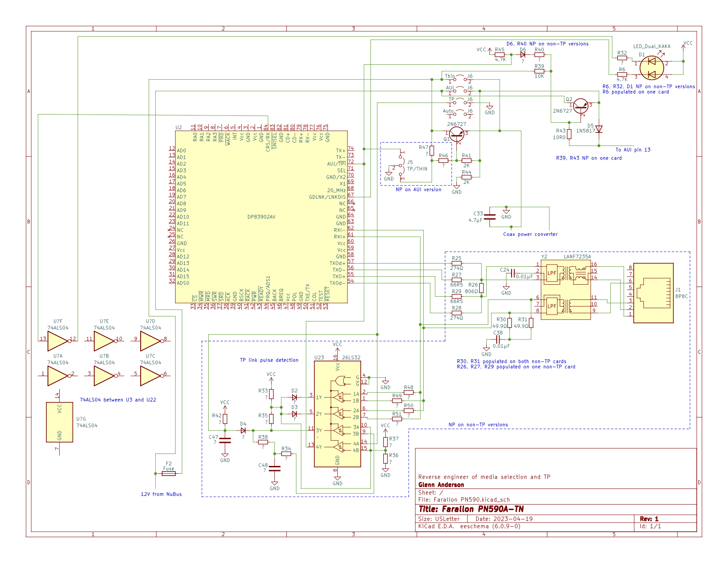This screenshot has height=563, width=728.
Task: Select the D1 dual LED symbol
Action: (651, 68)
